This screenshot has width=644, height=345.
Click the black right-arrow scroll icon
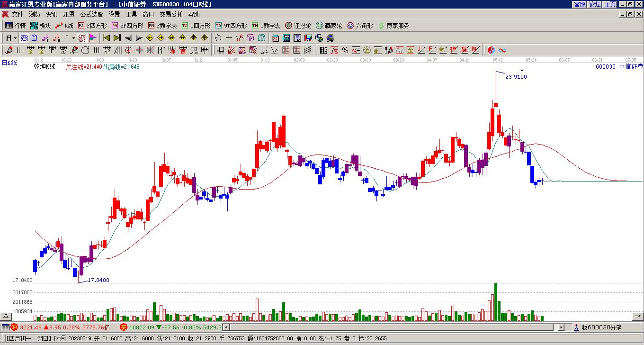click(139, 38)
